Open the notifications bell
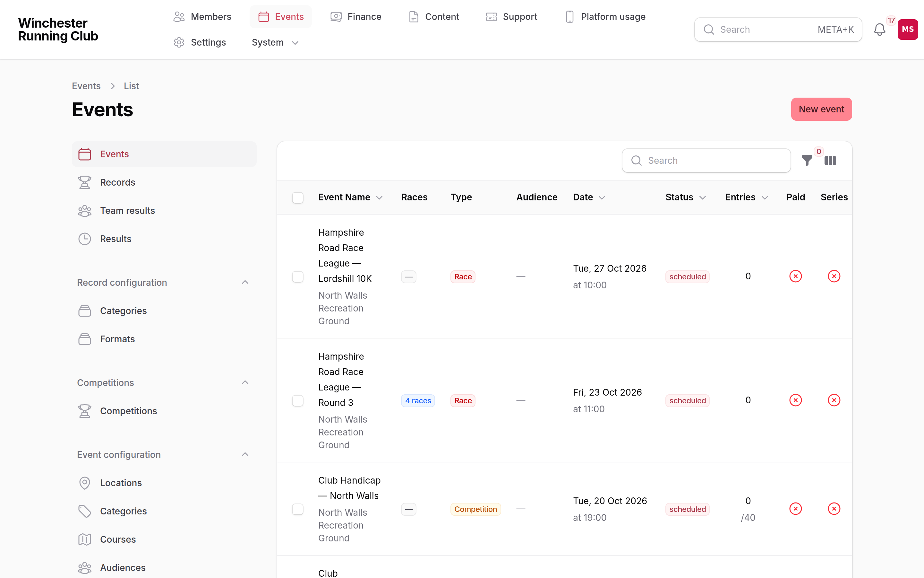This screenshot has height=578, width=924. pyautogui.click(x=879, y=30)
